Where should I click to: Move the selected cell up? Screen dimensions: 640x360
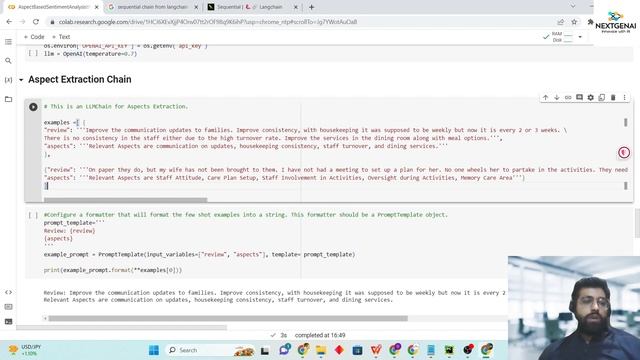pos(545,98)
